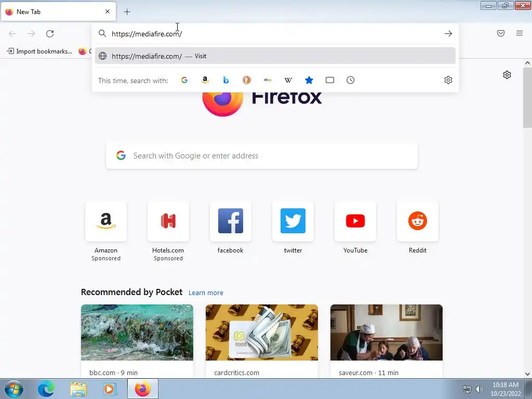532x399 pixels.
Task: Open the Save to Pocket icon
Action: 501,33
